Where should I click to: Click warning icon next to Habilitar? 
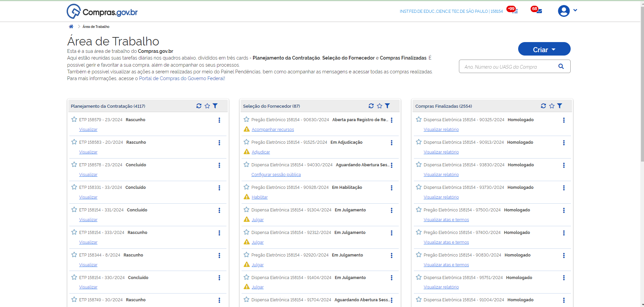247,197
